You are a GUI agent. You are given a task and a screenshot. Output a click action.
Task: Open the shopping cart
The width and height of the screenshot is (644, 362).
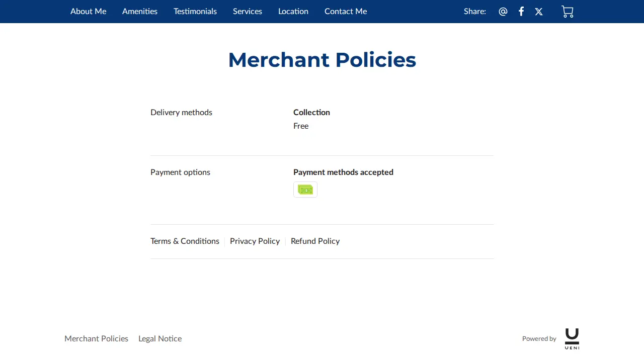568,12
